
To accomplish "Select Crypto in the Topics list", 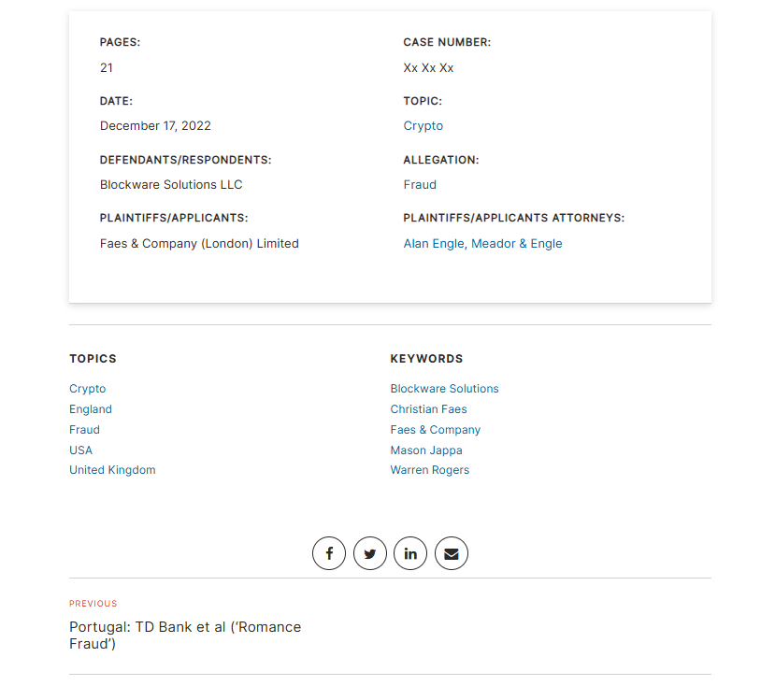I will pos(88,389).
